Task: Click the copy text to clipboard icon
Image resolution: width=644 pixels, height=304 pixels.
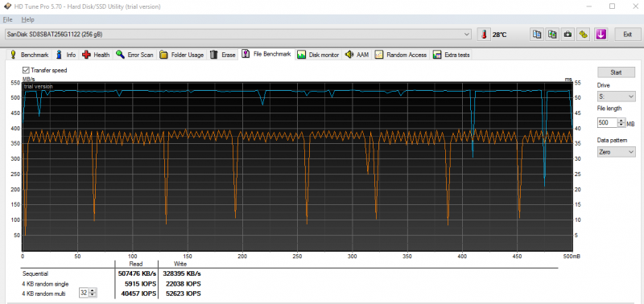Action: pos(536,35)
